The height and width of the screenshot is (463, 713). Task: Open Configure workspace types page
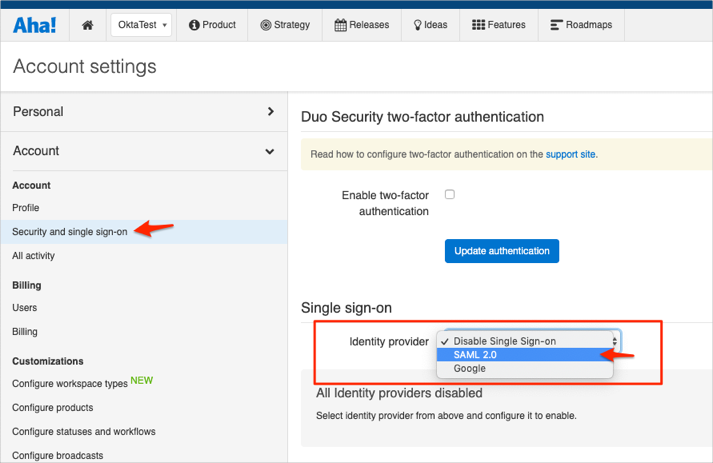point(69,384)
